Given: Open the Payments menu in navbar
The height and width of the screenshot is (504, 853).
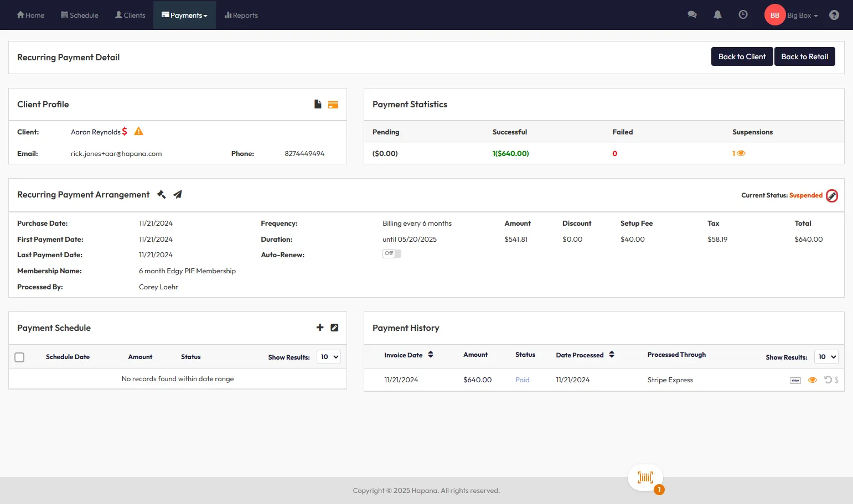Looking at the screenshot, I should [184, 15].
